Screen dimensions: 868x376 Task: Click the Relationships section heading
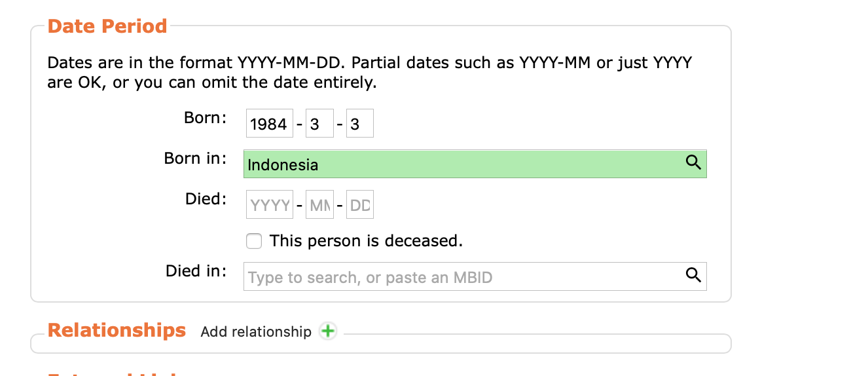tap(117, 330)
